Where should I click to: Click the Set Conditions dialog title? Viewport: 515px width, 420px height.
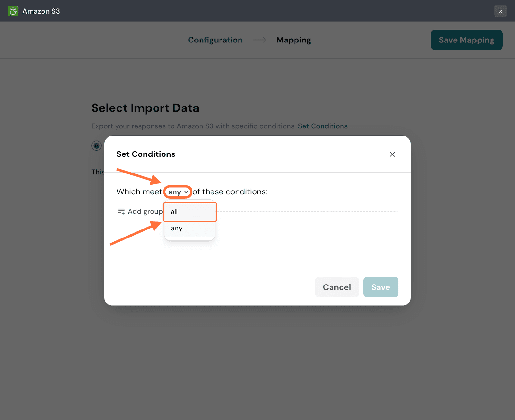146,154
